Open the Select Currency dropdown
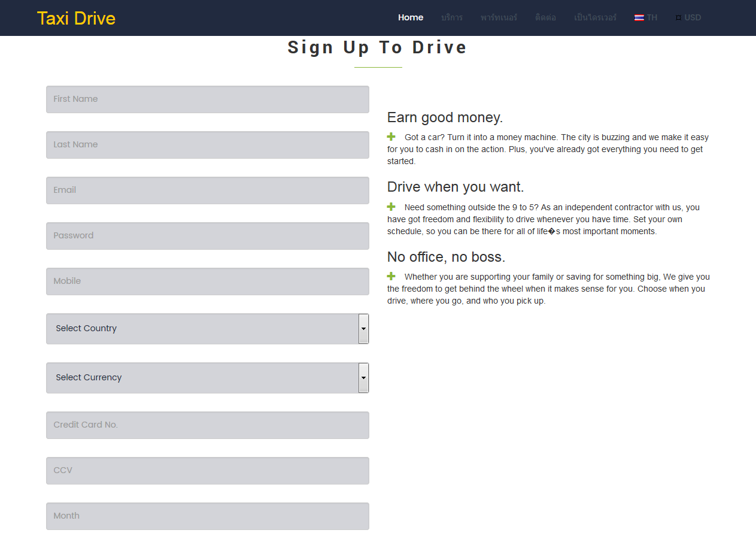This screenshot has height=539, width=756. (208, 378)
